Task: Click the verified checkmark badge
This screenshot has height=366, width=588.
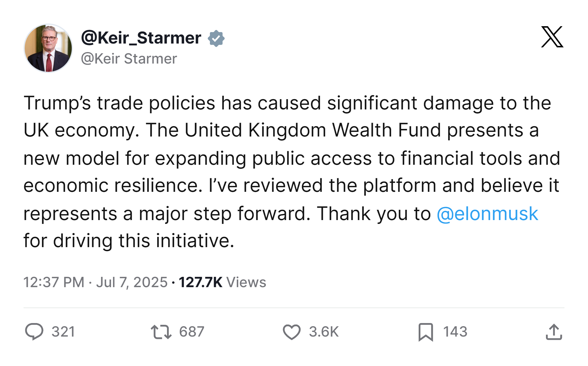Action: pos(216,38)
